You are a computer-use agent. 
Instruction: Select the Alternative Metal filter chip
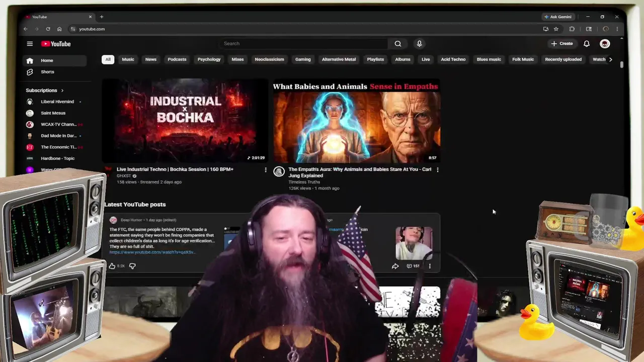point(339,59)
